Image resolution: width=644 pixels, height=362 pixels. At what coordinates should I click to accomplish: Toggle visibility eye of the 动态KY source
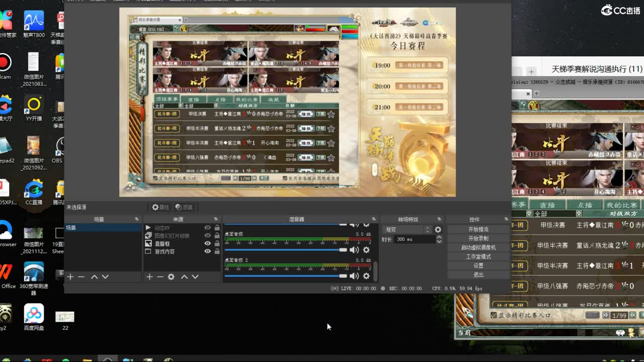(207, 228)
